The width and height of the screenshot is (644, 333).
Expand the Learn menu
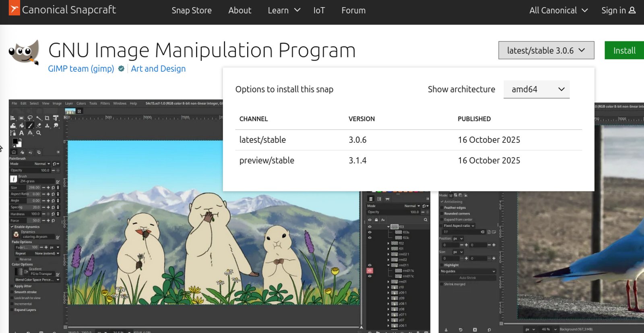284,10
